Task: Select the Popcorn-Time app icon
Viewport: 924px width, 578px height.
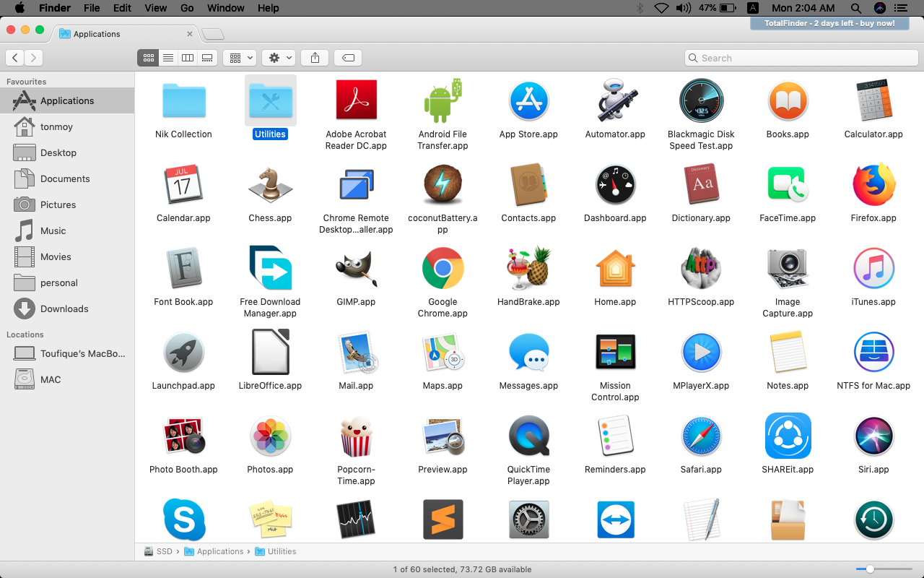Action: [356, 436]
